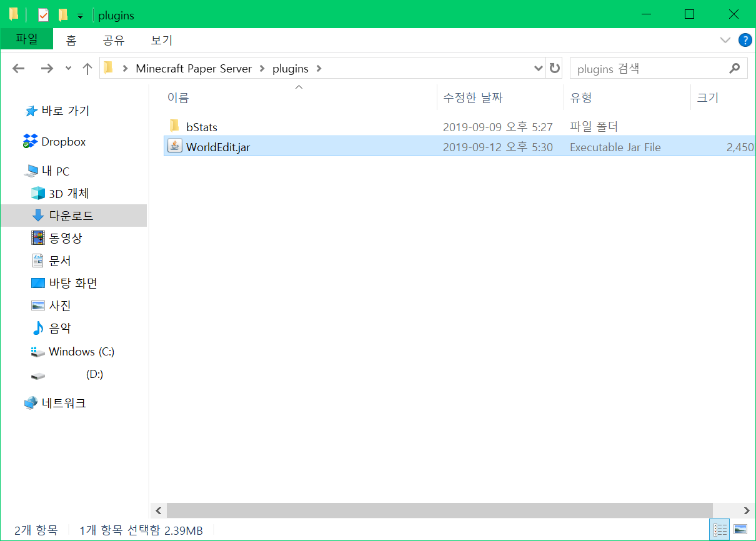Click the New folder quick access icon
The height and width of the screenshot is (541, 756).
(62, 14)
